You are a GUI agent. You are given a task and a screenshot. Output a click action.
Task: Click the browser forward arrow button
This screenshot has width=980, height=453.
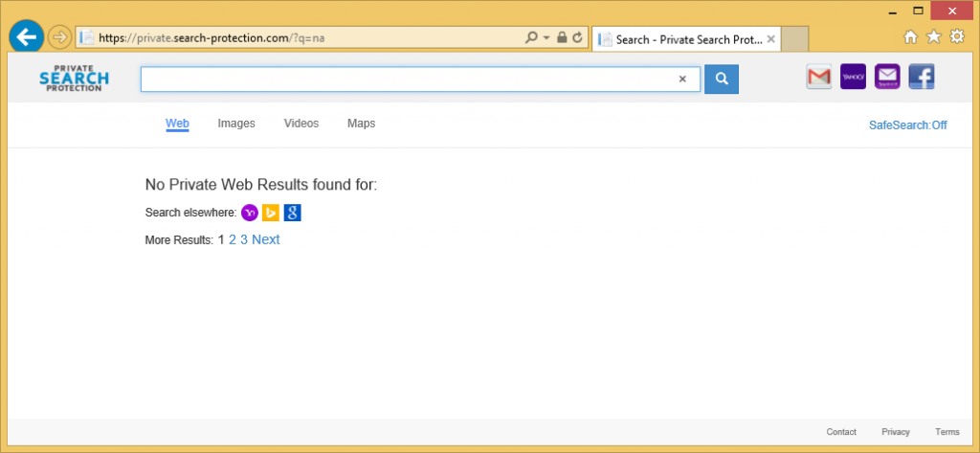(59, 37)
